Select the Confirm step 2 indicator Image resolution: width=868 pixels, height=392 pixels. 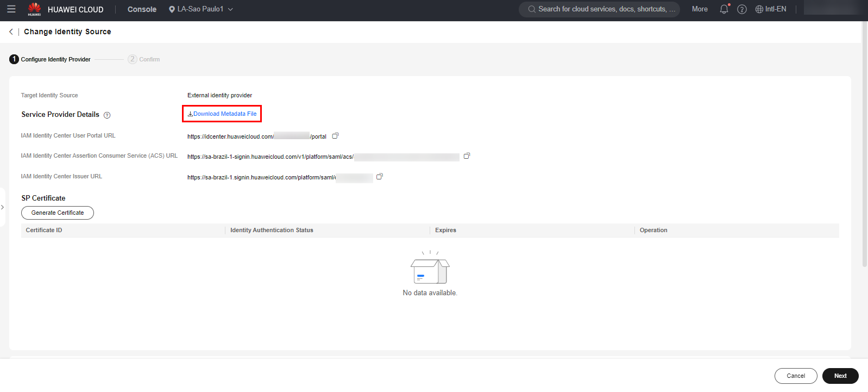[144, 59]
